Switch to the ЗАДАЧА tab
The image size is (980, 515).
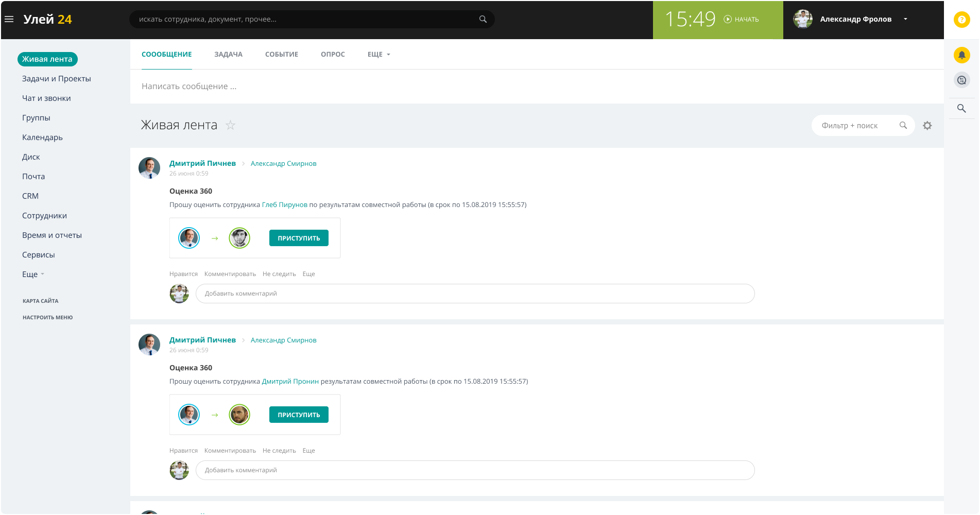(228, 55)
